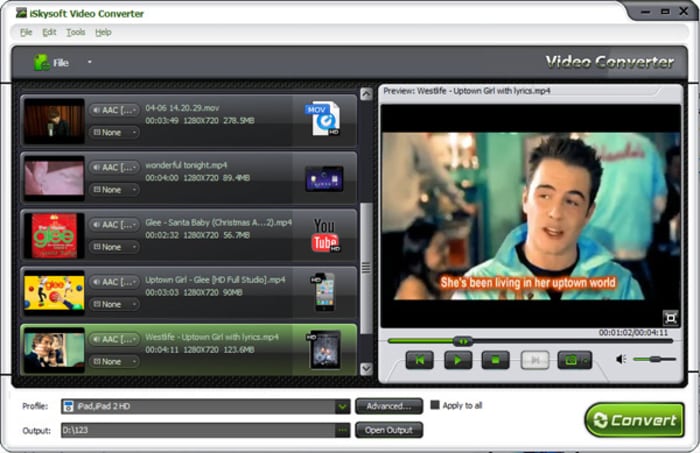Open subtitle None dropdown for Glee Santa Baby
700x453 pixels.
coord(115,246)
